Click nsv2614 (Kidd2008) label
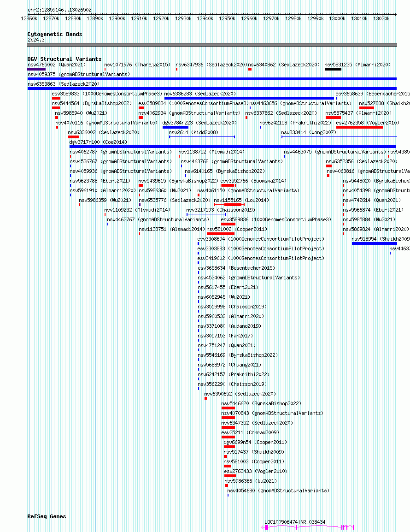Screen dimensions: 410x532 point(193,132)
